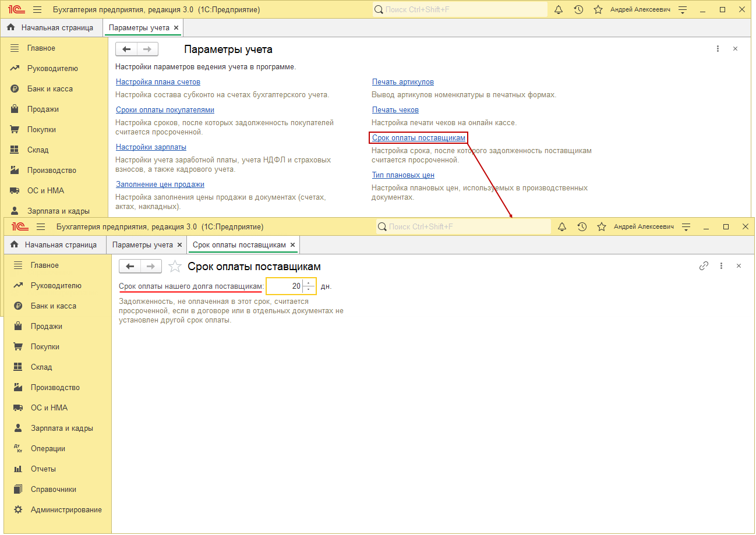Open Настройки зарплаты link
Viewport: 756px width, 535px height.
(x=151, y=147)
